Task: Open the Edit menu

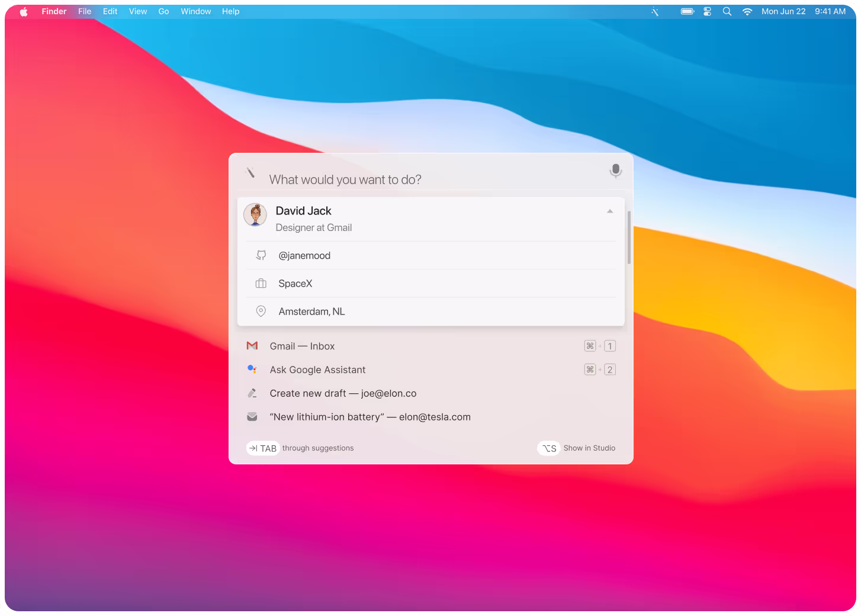Action: (110, 11)
